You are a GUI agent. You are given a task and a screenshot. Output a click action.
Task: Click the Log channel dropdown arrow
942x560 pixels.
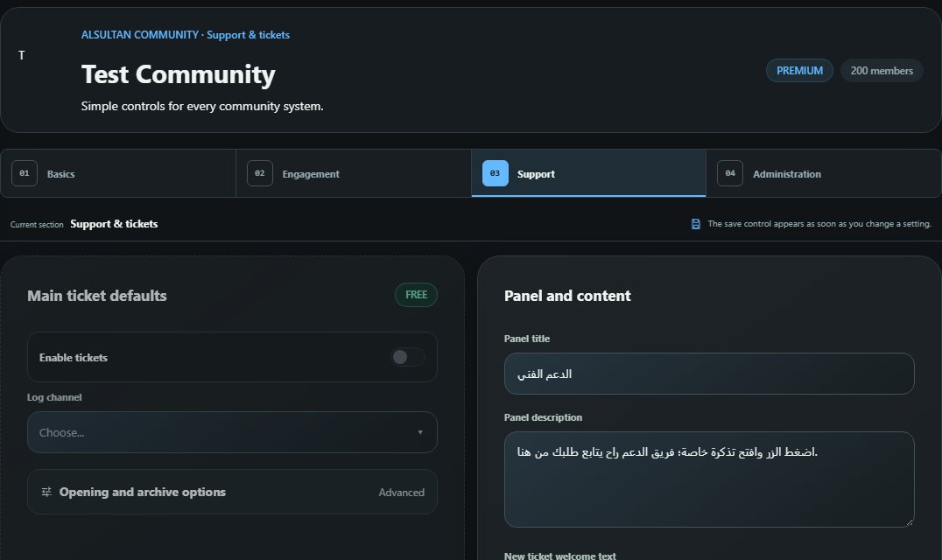click(x=420, y=432)
